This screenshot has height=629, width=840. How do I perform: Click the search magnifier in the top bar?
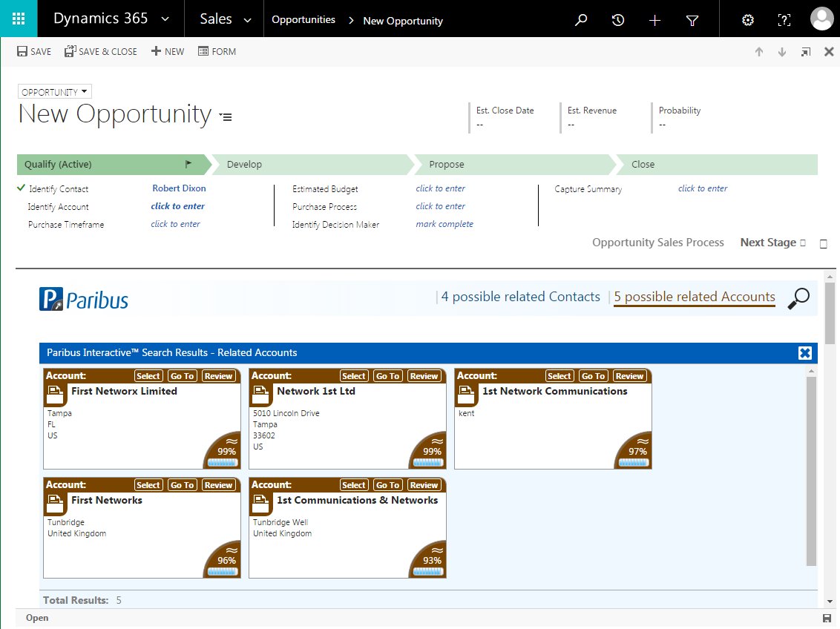click(581, 20)
